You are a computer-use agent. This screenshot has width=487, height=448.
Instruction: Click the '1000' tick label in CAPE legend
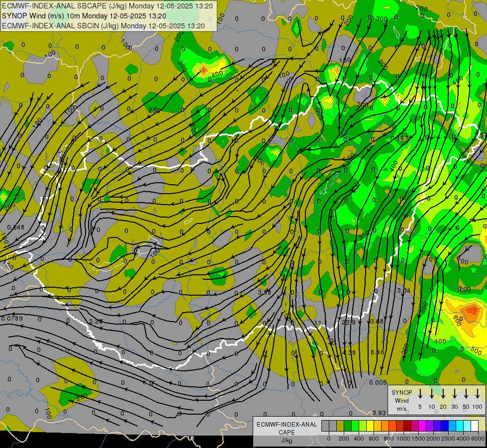[x=403, y=439]
